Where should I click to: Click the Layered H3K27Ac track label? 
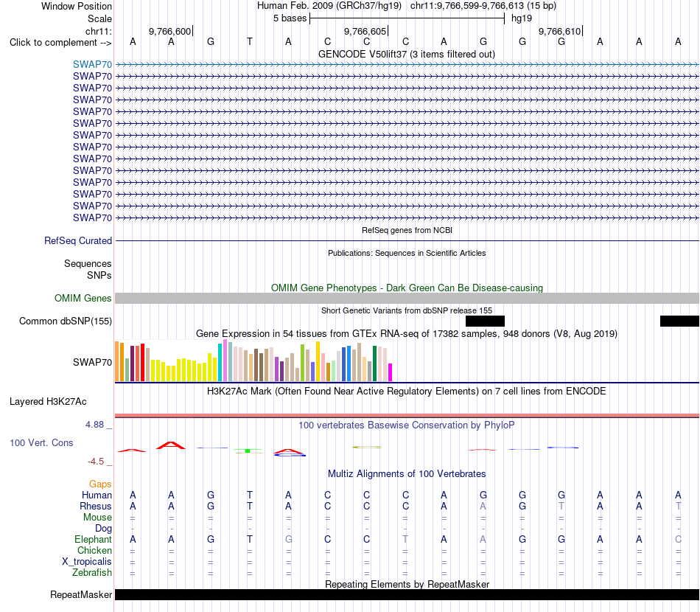48,402
